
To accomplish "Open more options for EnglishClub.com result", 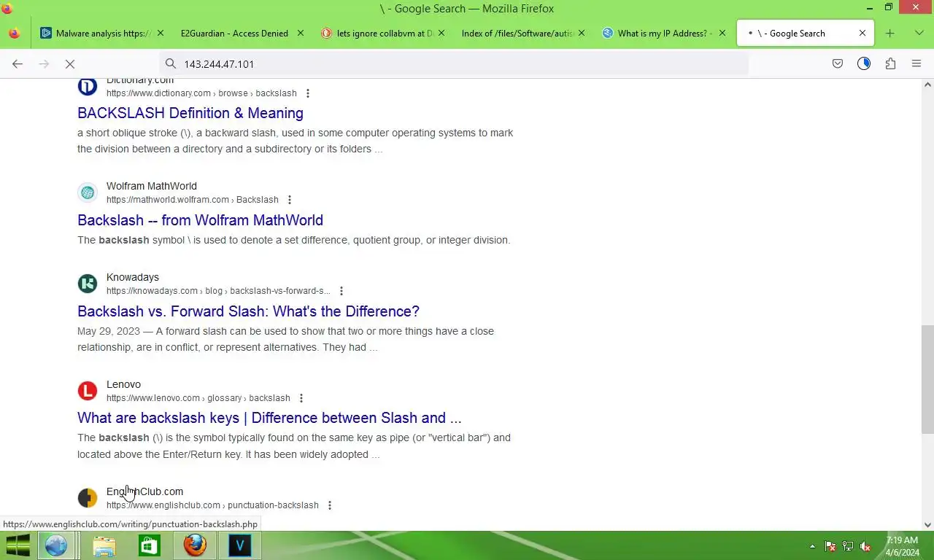I will point(330,505).
